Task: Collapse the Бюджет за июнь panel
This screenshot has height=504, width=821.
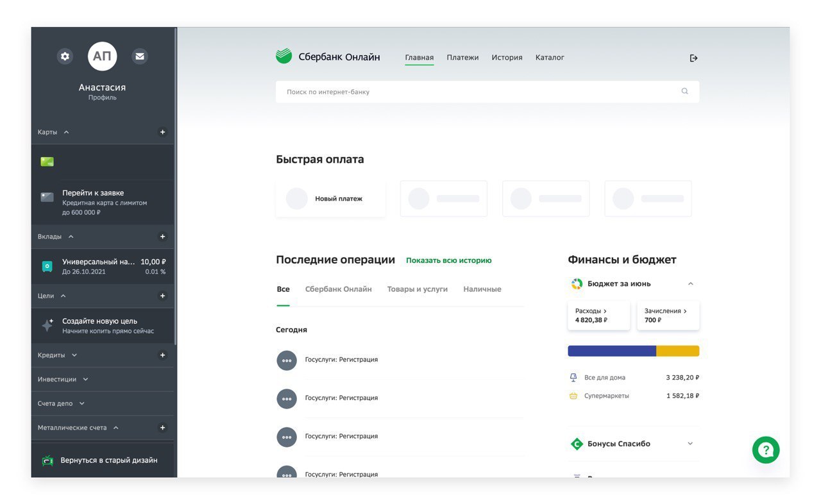Action: (x=690, y=283)
